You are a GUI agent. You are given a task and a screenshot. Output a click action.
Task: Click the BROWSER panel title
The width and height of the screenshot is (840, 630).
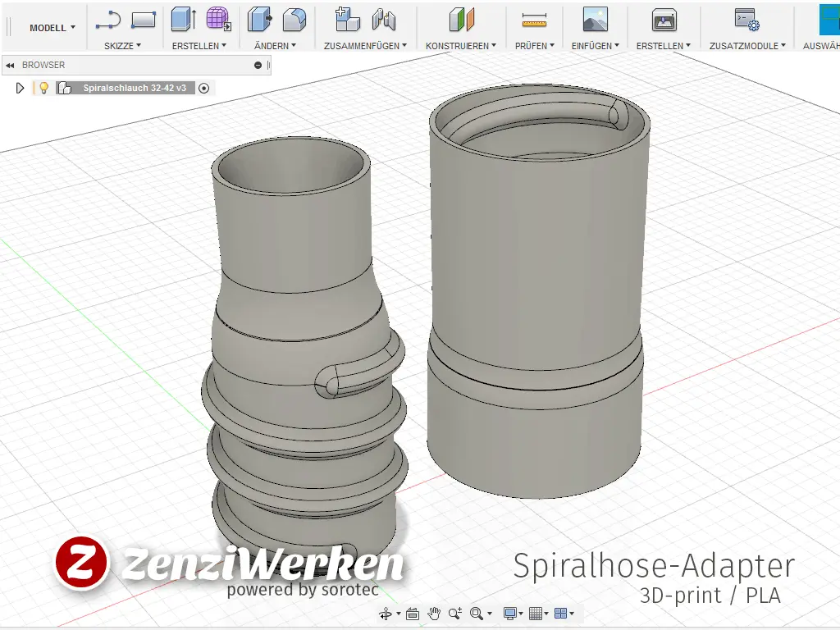43,65
